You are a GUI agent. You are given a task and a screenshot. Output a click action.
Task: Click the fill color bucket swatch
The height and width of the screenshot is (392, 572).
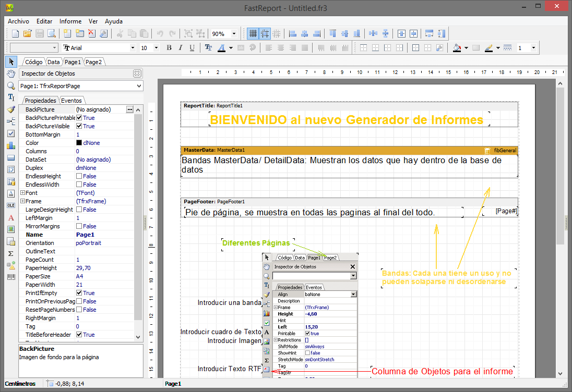tap(457, 48)
